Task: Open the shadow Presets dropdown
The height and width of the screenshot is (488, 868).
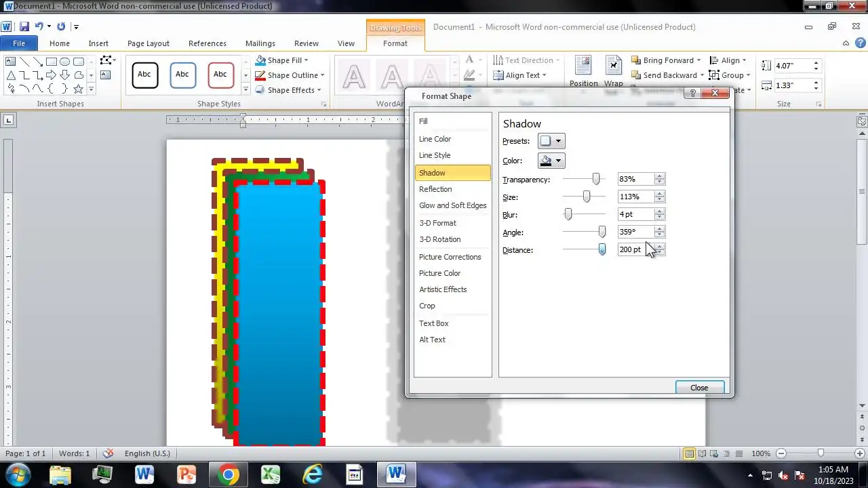Action: pos(551,141)
